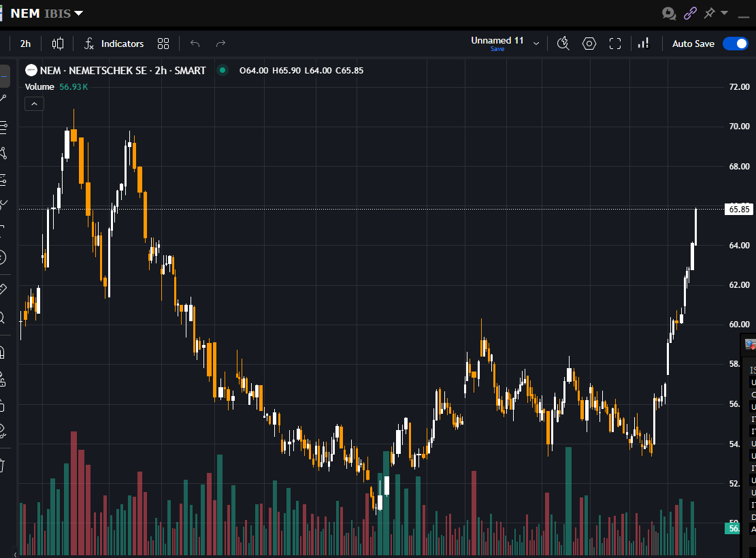The image size is (756, 558).
Task: Open the Indicators menu
Action: 114,44
